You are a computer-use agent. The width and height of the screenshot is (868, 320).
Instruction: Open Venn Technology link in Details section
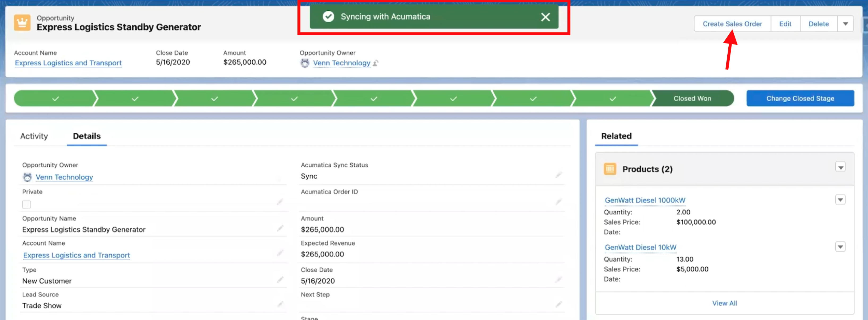(64, 177)
